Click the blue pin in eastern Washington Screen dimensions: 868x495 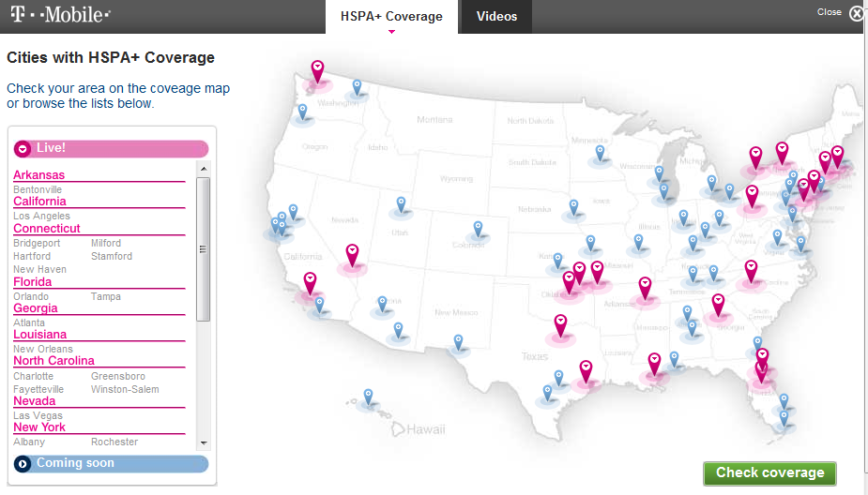[x=358, y=88]
